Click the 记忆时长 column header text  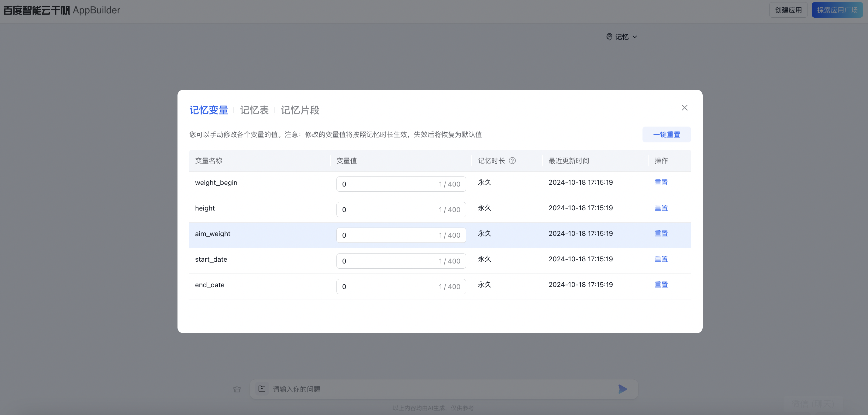491,161
